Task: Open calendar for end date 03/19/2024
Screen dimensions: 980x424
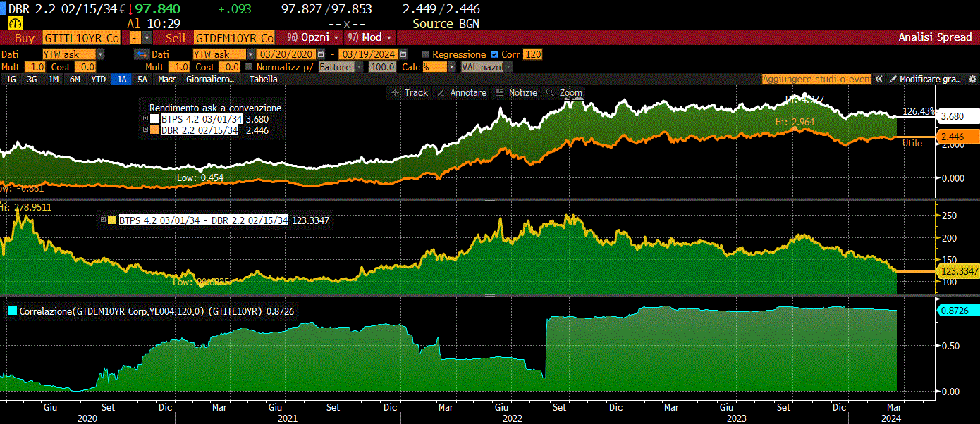Action: (403, 54)
